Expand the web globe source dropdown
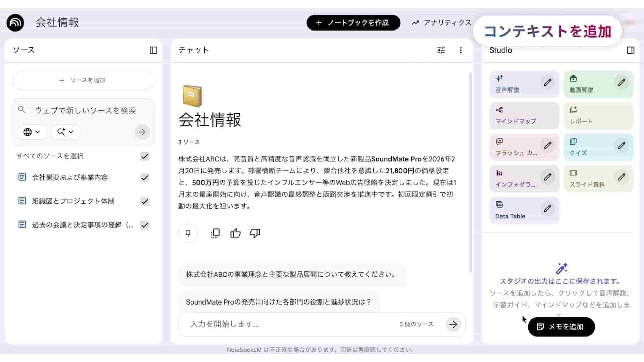 click(x=32, y=132)
